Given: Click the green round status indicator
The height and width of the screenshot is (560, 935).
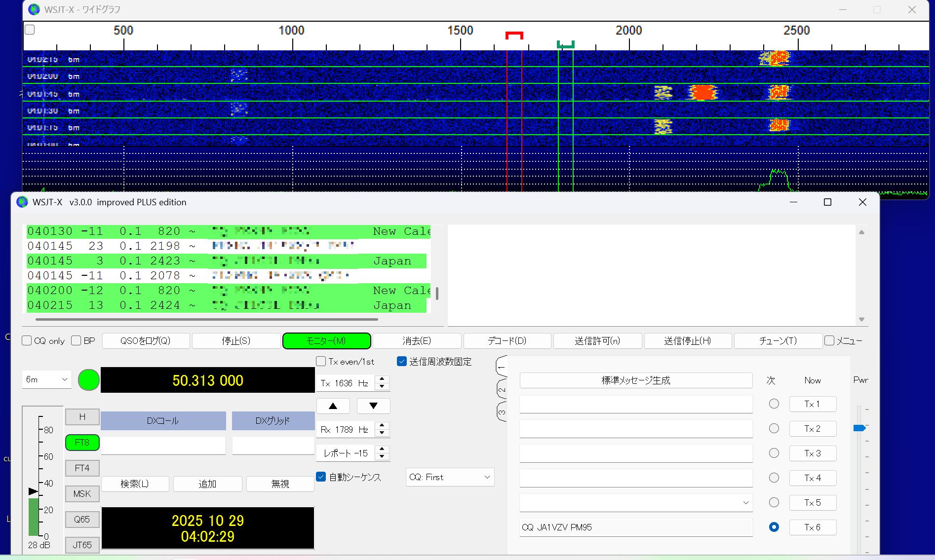Looking at the screenshot, I should [x=89, y=380].
